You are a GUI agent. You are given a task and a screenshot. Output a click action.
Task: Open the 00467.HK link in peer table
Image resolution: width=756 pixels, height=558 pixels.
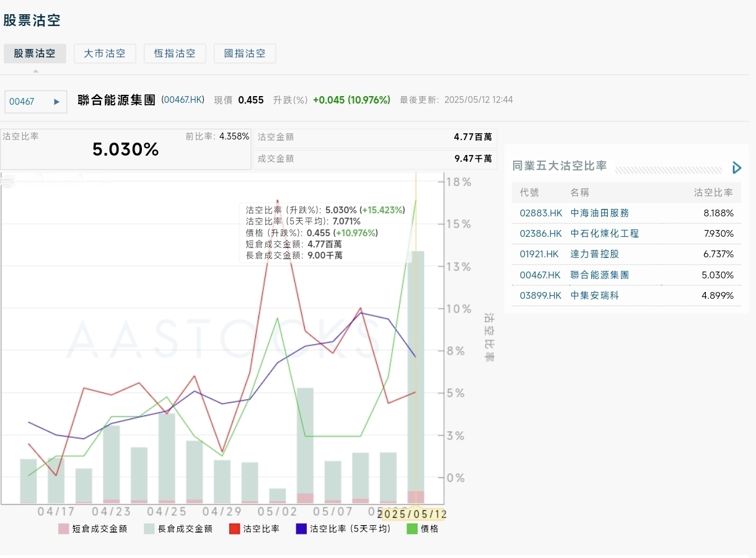pos(540,275)
